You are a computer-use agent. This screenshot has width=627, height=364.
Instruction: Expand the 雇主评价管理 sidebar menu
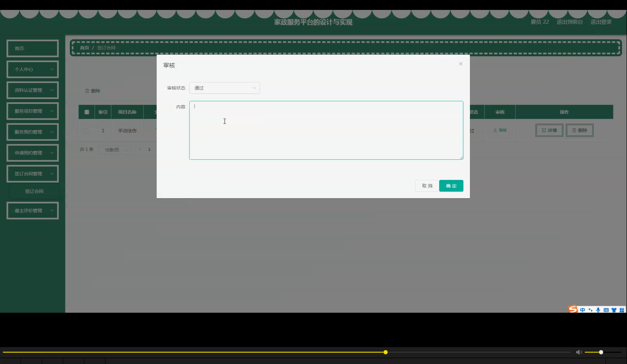[33, 211]
